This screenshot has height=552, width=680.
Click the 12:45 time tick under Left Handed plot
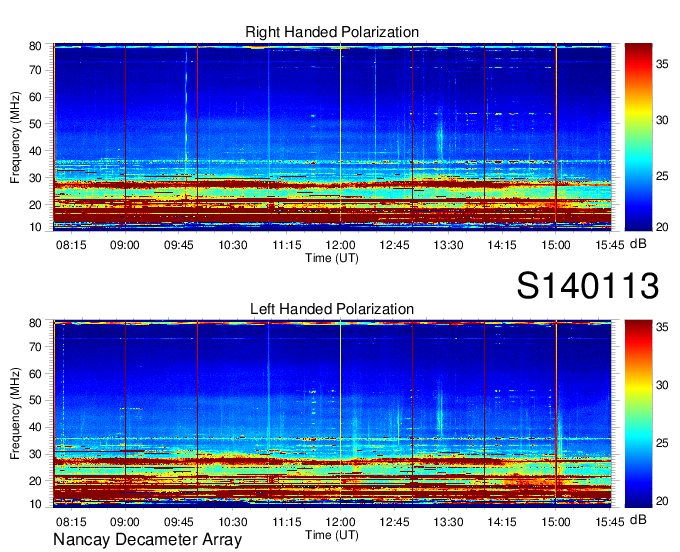(x=394, y=522)
